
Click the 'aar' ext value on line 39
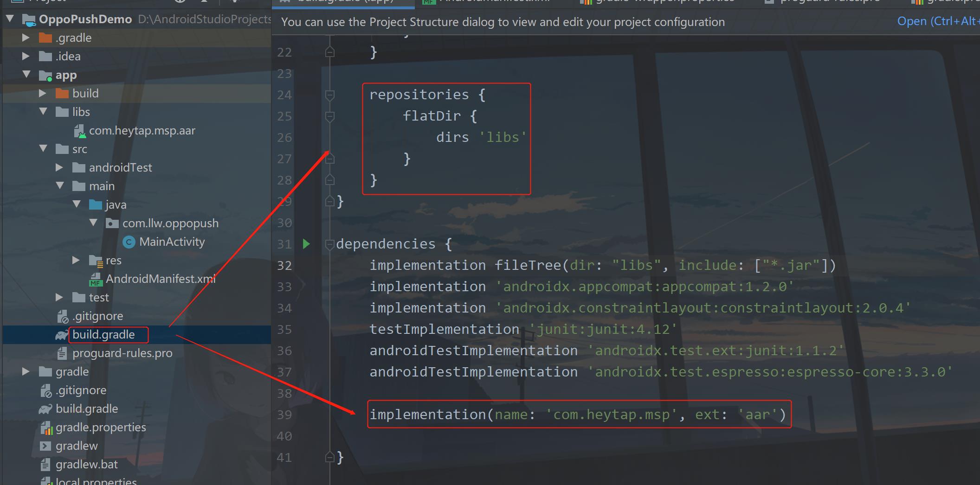point(757,415)
